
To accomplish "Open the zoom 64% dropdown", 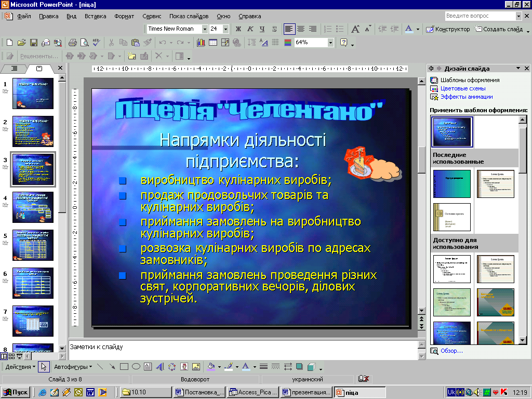I will point(330,43).
